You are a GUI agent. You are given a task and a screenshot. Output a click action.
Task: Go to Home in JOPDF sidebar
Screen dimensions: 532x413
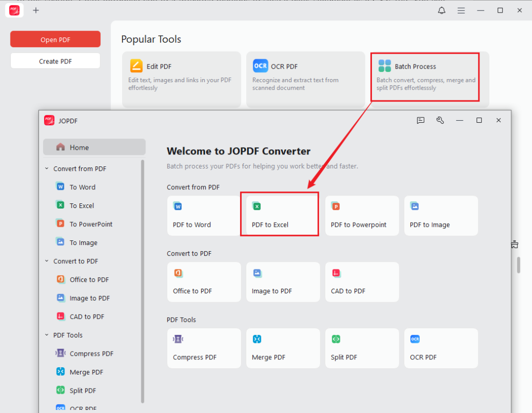click(x=95, y=147)
